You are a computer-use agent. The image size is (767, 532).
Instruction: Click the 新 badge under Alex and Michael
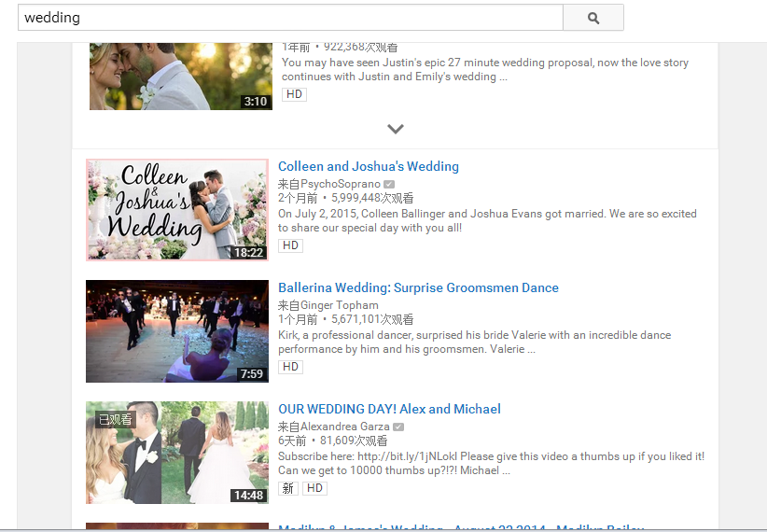(x=288, y=488)
